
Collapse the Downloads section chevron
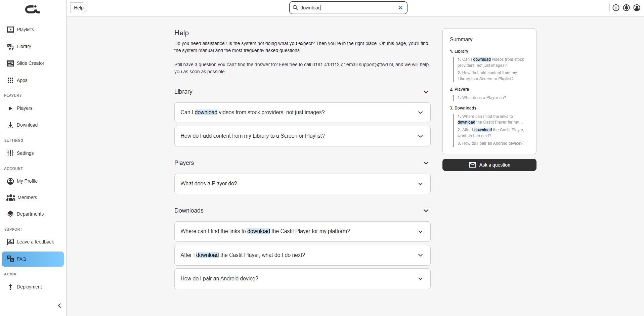(426, 211)
